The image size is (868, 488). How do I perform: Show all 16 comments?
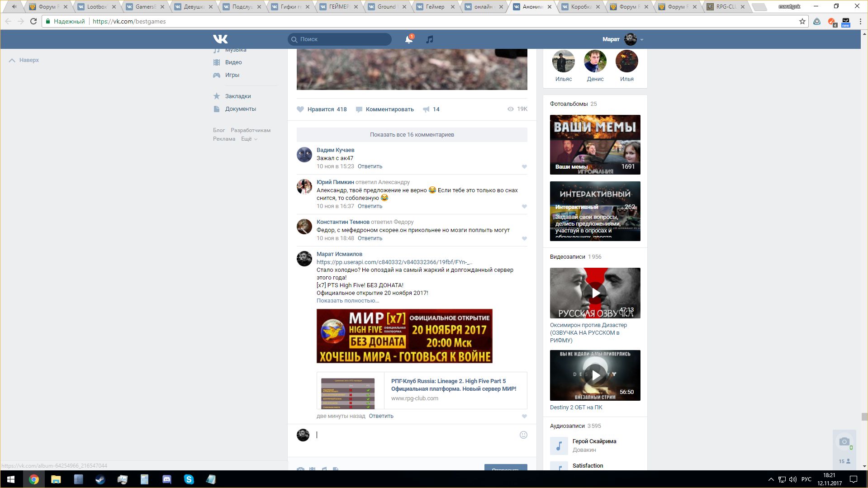412,135
